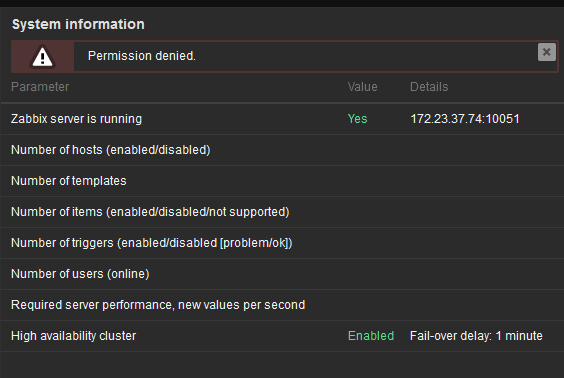Click the Details column header
This screenshot has height=378, width=564.
coord(429,87)
